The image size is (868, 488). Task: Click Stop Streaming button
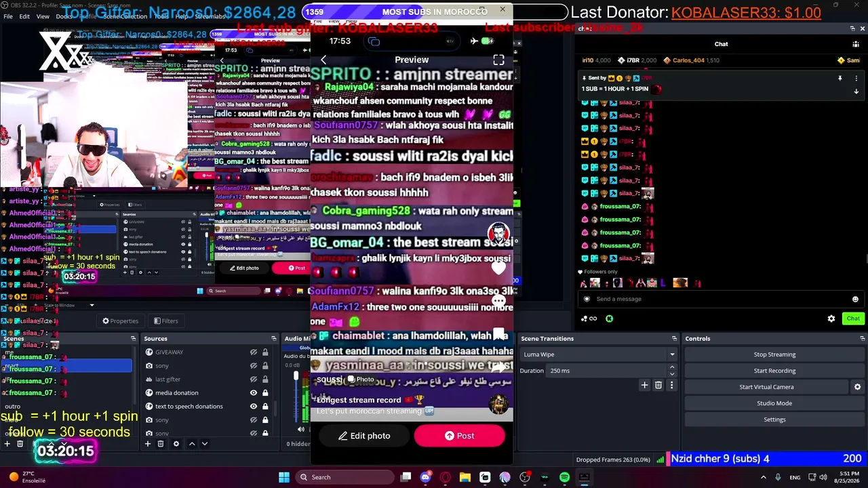point(774,354)
